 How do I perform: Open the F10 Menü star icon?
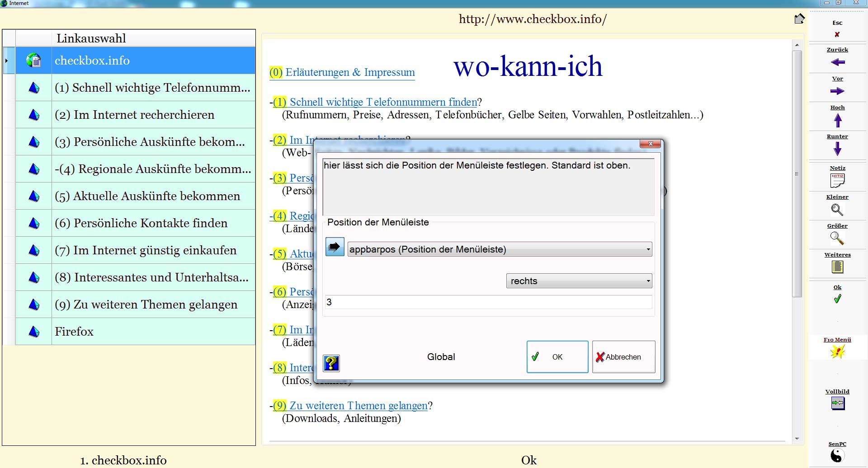coord(837,352)
